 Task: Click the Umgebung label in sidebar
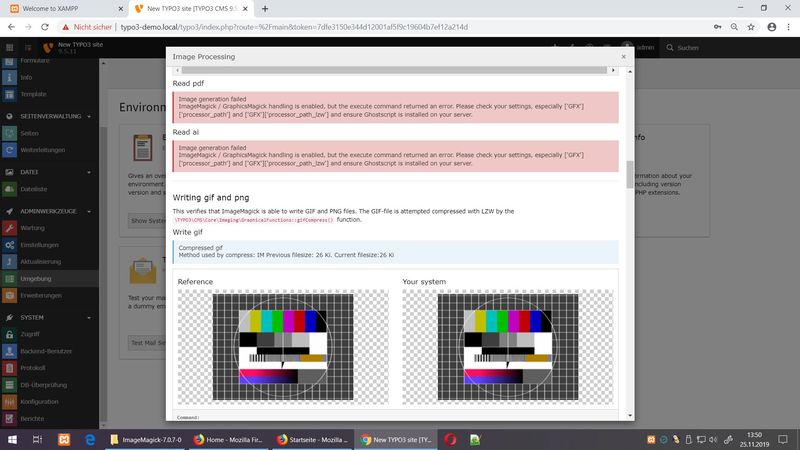click(36, 279)
